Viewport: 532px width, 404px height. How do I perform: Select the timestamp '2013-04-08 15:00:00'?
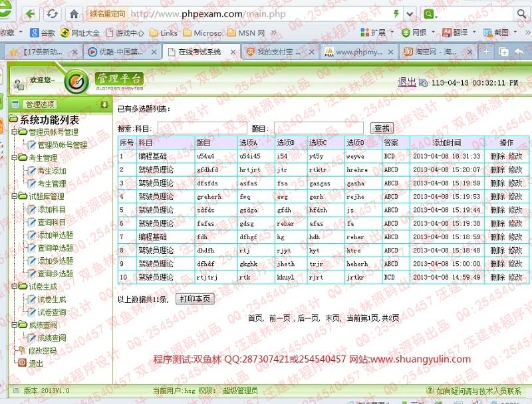click(x=446, y=264)
